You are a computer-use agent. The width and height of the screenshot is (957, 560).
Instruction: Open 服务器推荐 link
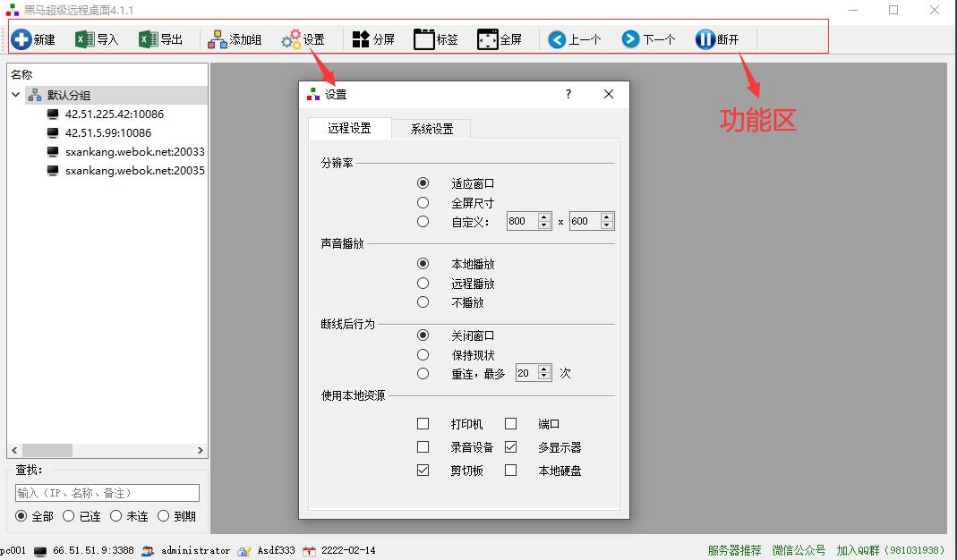click(734, 550)
